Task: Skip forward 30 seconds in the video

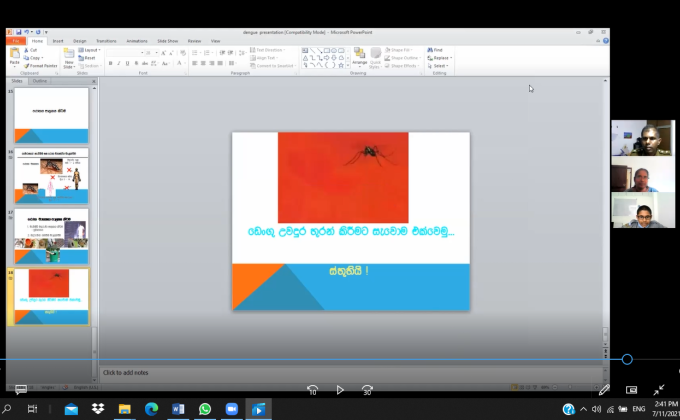Action: (367, 390)
